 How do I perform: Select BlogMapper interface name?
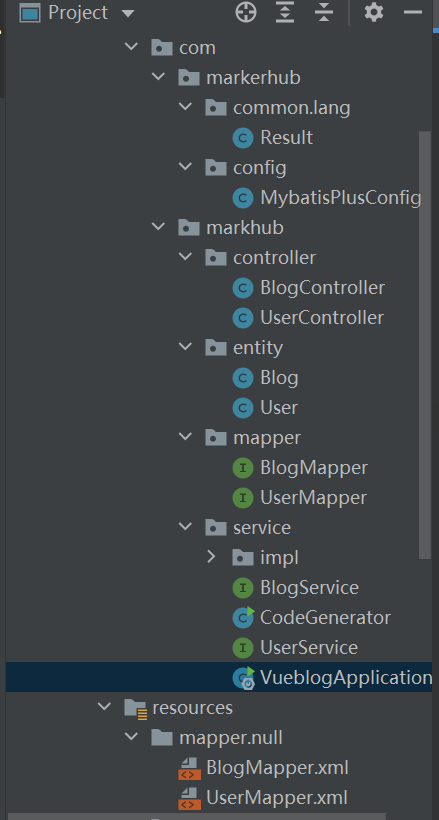[314, 468]
